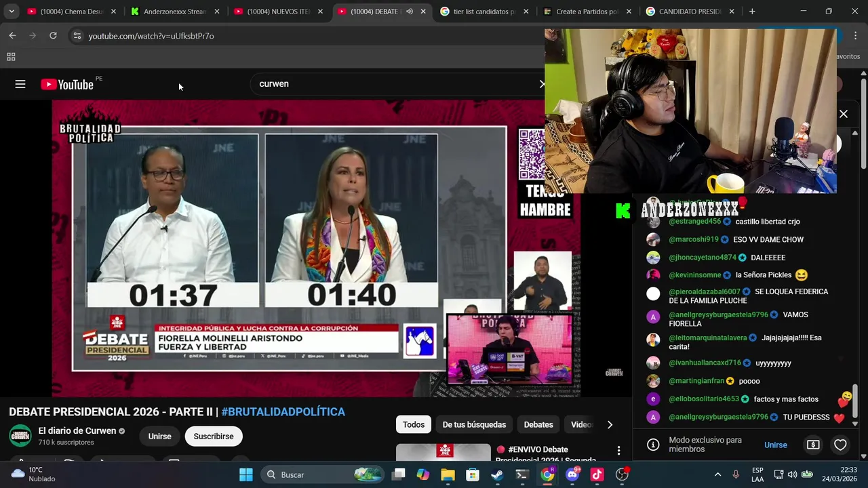Click the microphone tray icon

pos(736,474)
